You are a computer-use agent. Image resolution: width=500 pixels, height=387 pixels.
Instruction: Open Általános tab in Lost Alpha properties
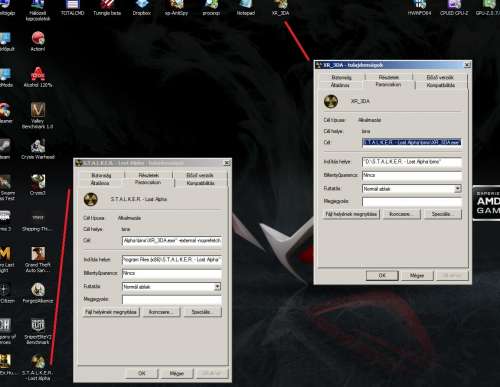tap(100, 183)
